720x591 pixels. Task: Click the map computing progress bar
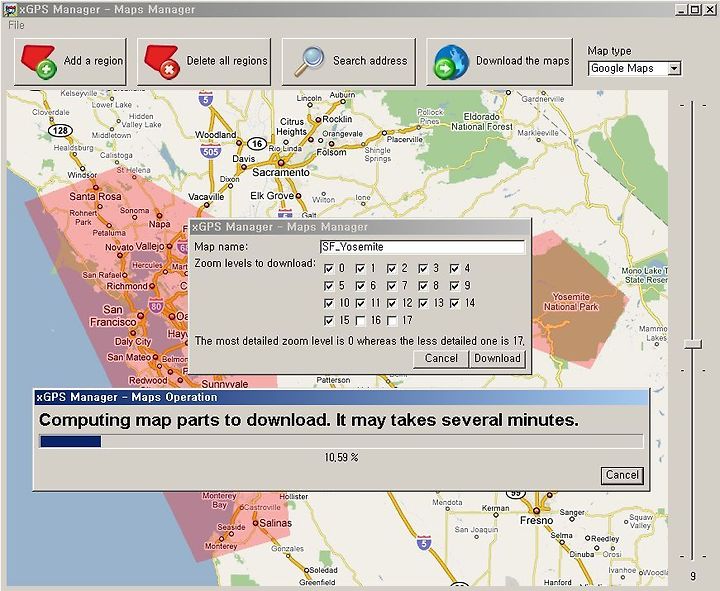pos(341,441)
